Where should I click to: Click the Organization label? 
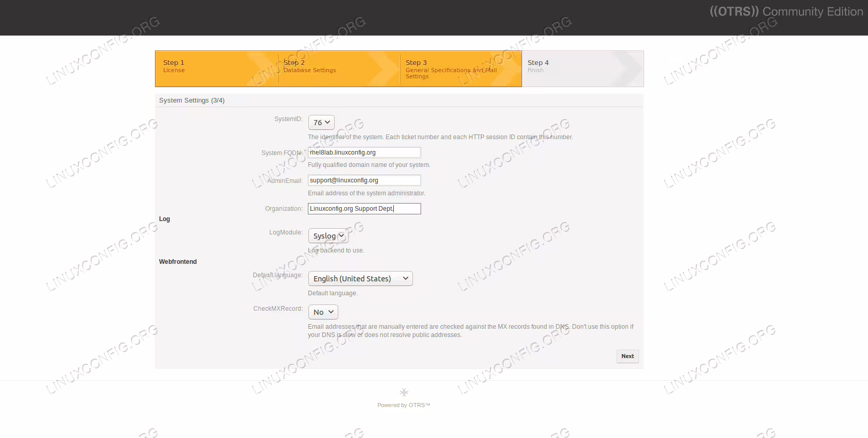click(284, 209)
